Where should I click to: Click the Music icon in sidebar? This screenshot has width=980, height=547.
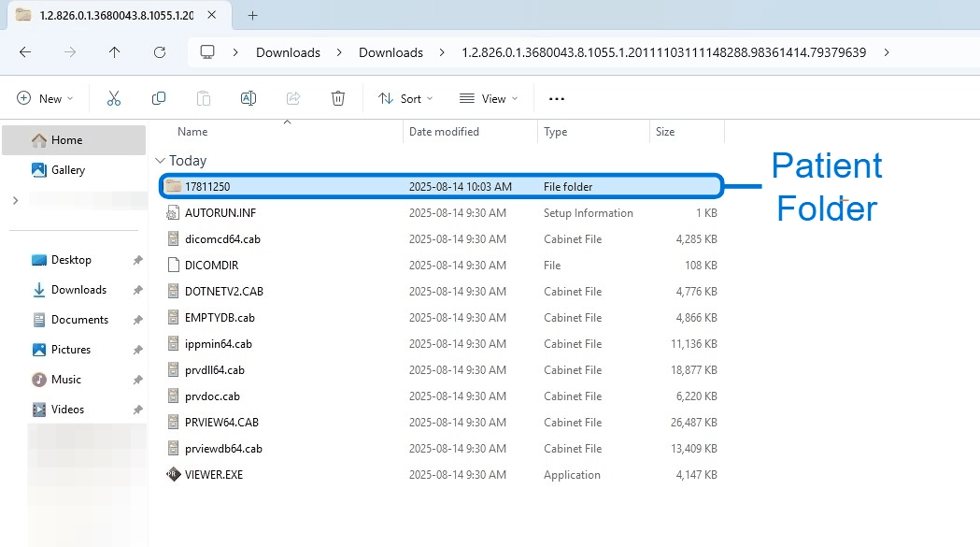click(38, 380)
